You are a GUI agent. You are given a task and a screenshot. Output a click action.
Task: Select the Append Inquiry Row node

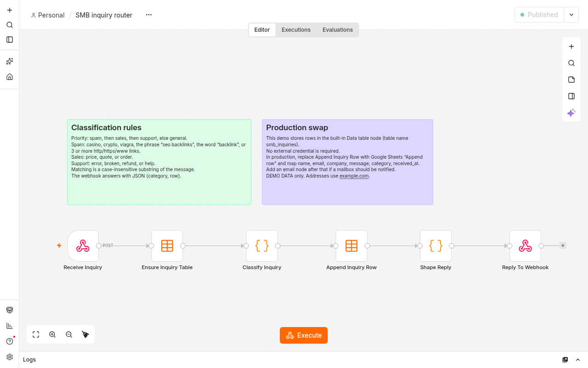351,246
